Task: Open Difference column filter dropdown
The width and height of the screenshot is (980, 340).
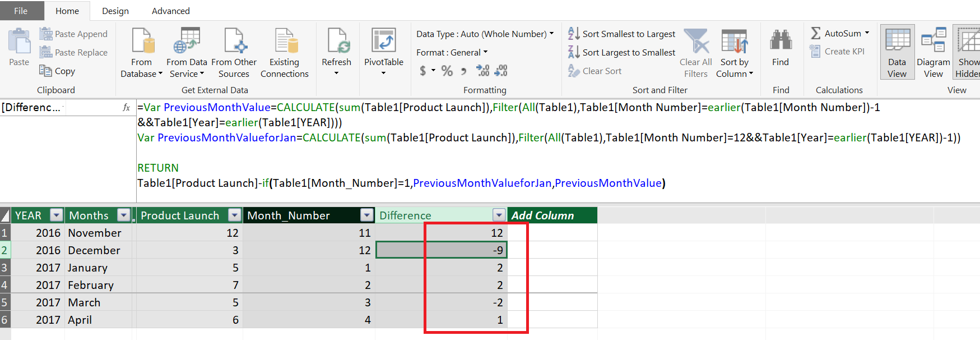Action: coord(499,215)
